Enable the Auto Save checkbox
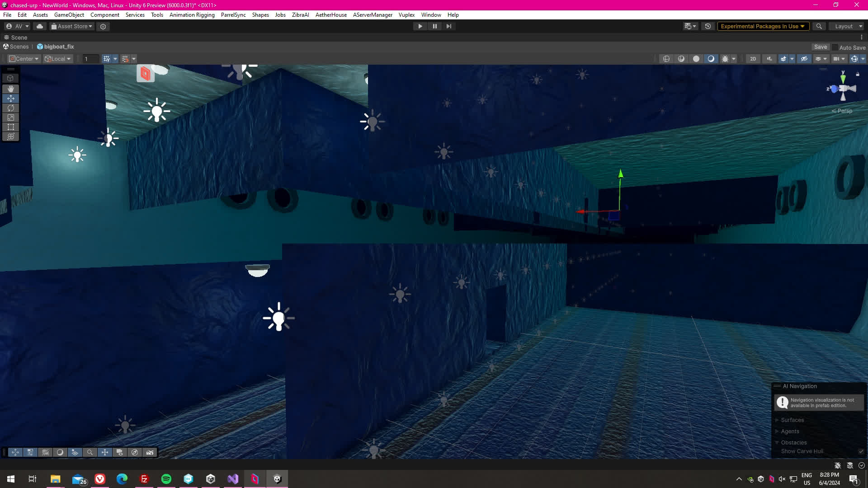868x488 pixels. coord(835,47)
